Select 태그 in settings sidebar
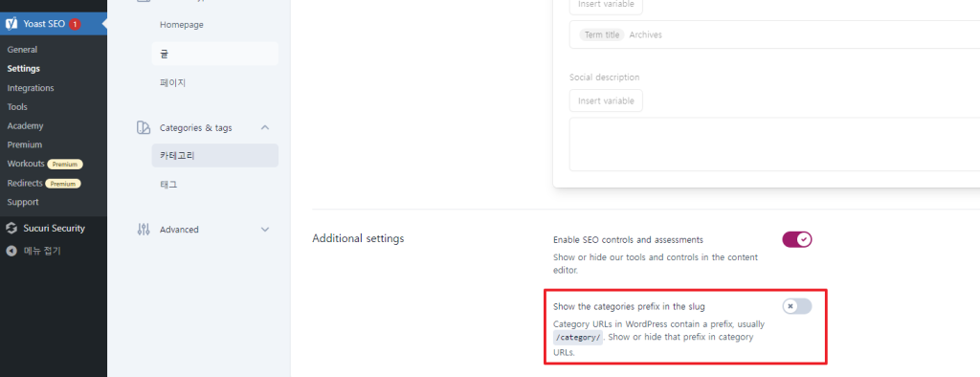The width and height of the screenshot is (980, 377). coord(215,185)
